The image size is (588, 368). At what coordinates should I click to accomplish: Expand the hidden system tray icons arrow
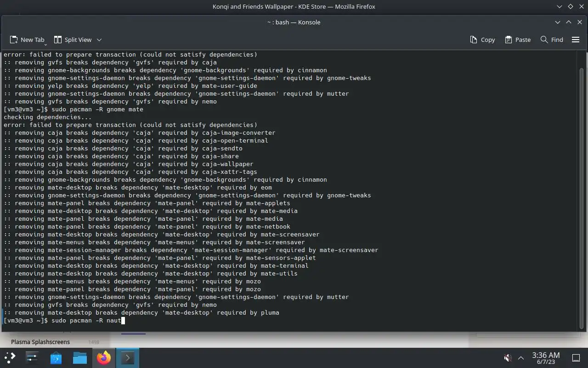point(521,358)
